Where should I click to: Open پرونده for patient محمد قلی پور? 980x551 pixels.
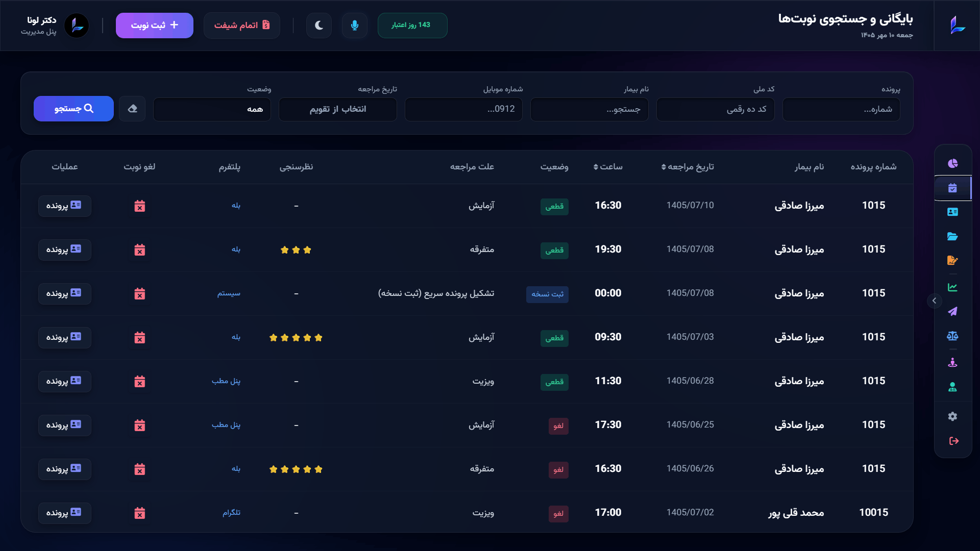(65, 513)
